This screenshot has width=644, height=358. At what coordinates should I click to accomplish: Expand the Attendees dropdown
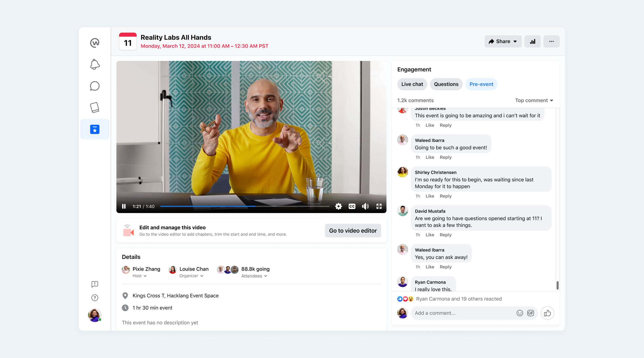(x=254, y=276)
